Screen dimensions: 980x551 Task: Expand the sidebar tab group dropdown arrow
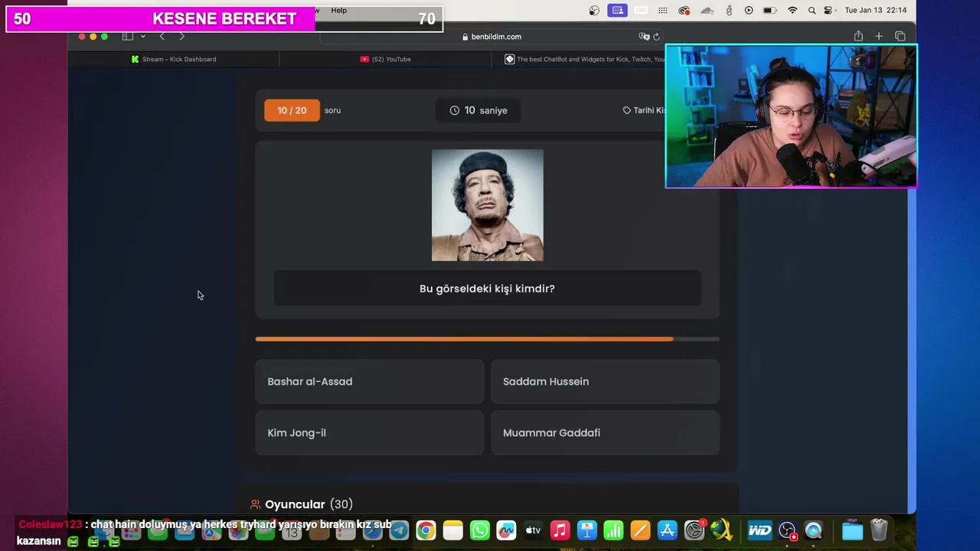(x=142, y=36)
